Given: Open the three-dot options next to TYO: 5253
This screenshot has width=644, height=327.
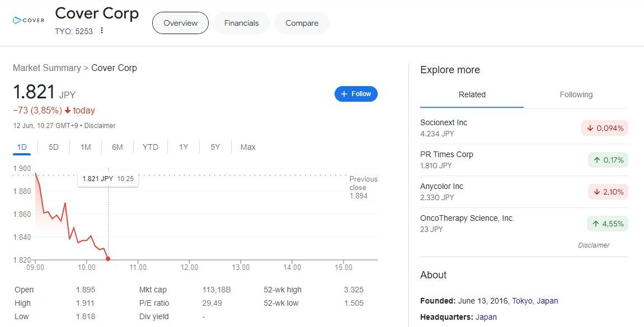Looking at the screenshot, I should [102, 31].
